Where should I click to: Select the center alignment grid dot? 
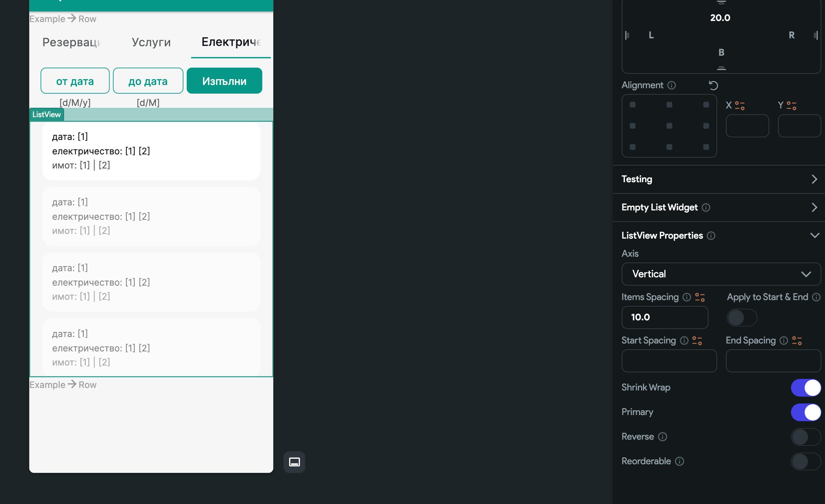tap(669, 126)
